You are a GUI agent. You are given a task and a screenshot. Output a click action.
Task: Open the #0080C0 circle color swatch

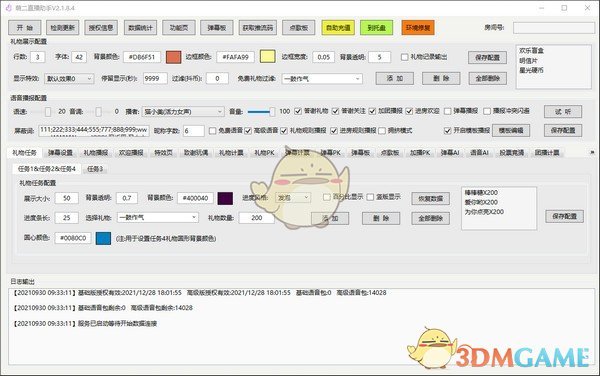click(103, 238)
